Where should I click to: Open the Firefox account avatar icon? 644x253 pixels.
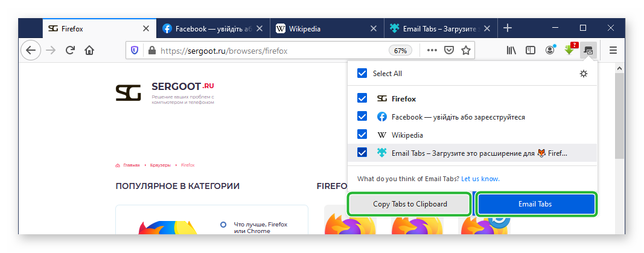549,50
